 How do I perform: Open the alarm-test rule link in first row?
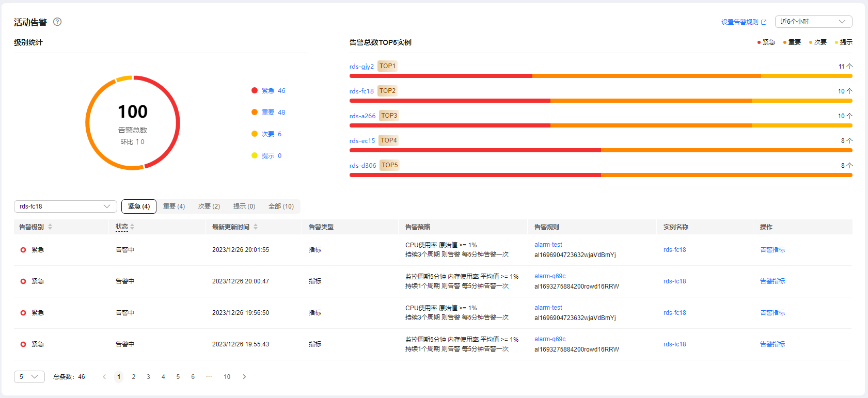click(x=548, y=245)
